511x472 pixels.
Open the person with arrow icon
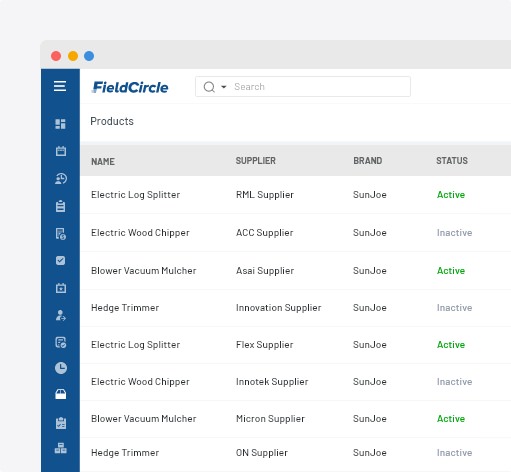pos(61,315)
